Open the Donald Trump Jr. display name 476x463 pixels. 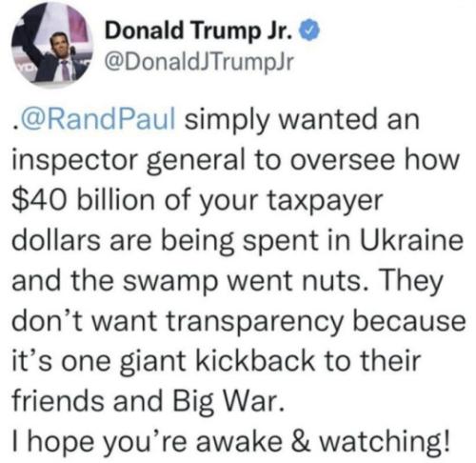point(198,30)
